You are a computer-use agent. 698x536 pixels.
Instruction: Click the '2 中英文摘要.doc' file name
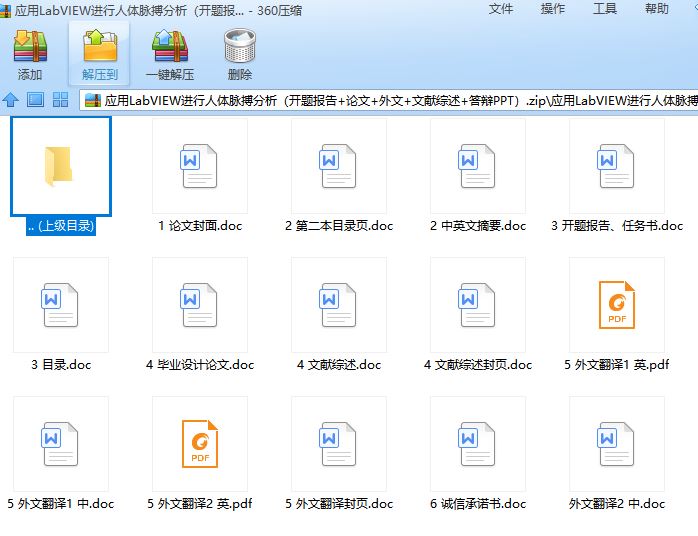(478, 226)
